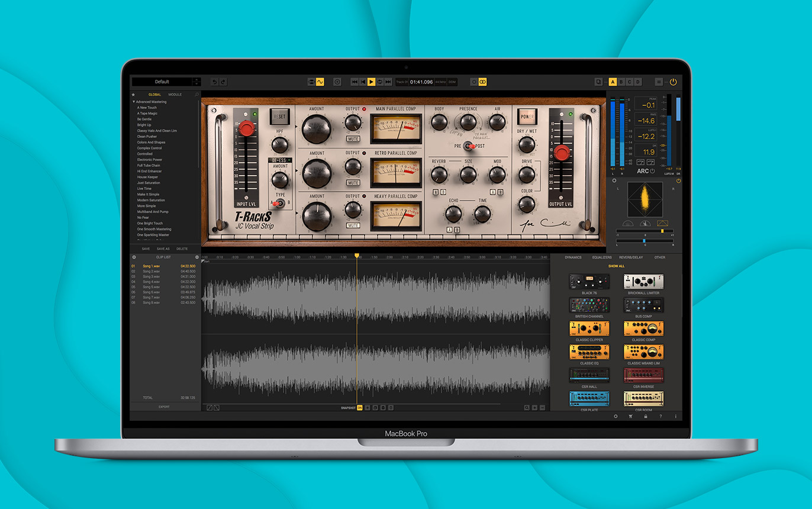Screen dimensions: 812x509
Task: Mute the Retro Parallel Comp
Action: [x=353, y=182]
